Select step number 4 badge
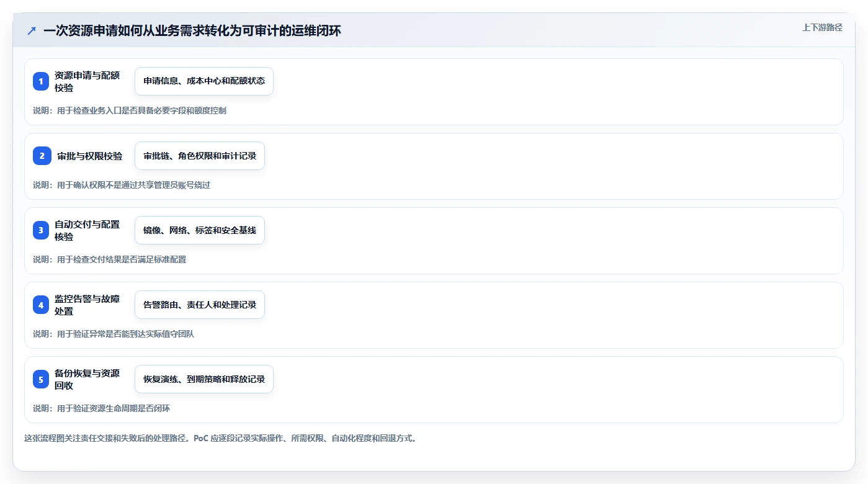The height and width of the screenshot is (484, 868). 41,305
